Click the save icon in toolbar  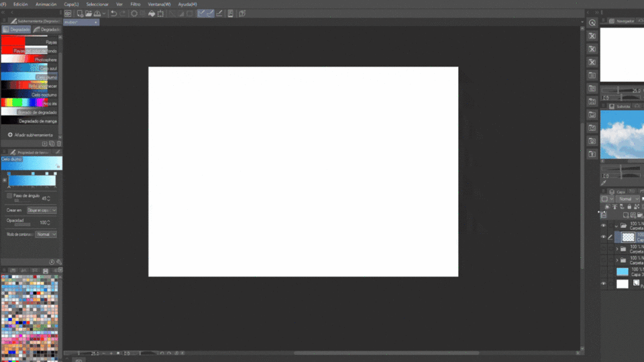pyautogui.click(x=97, y=13)
